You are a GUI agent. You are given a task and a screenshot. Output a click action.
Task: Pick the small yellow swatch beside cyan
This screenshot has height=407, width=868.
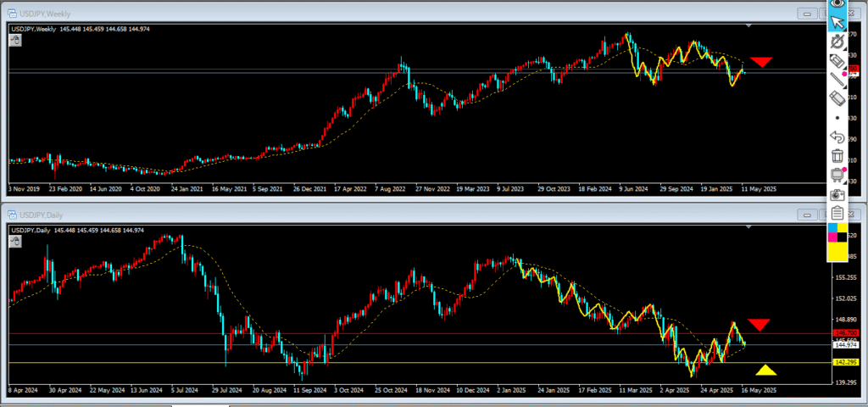pyautogui.click(x=843, y=227)
